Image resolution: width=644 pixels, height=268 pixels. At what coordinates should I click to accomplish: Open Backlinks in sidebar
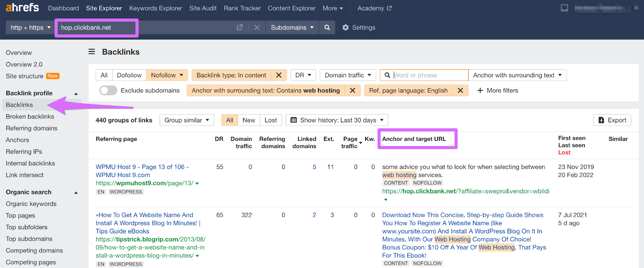19,105
